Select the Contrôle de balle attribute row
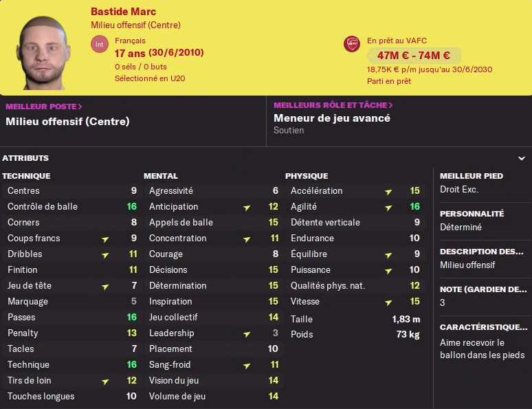This screenshot has width=532, height=409. pos(72,206)
